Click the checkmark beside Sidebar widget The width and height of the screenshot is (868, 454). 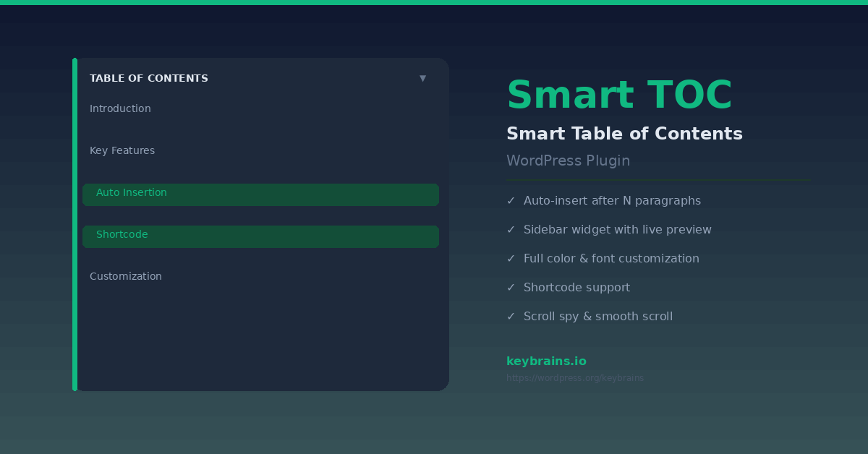(x=511, y=230)
